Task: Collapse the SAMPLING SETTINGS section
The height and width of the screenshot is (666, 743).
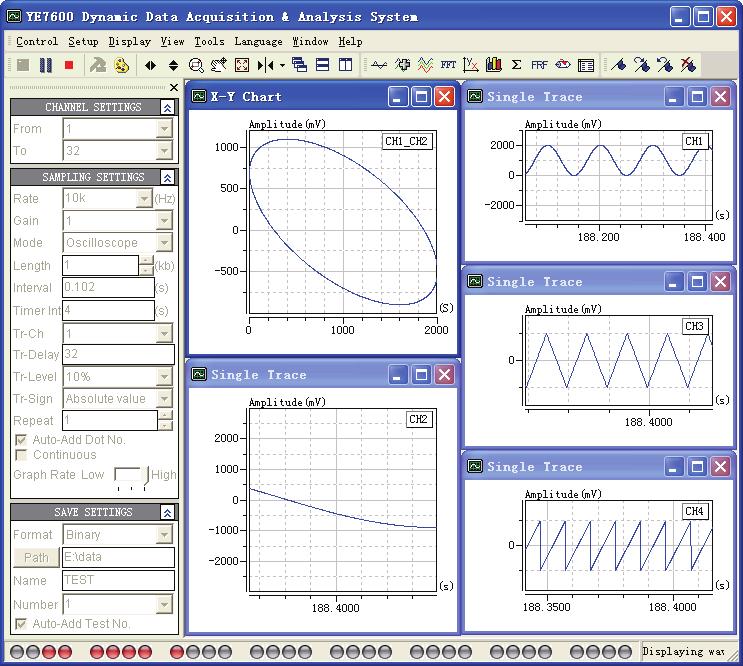Action: pyautogui.click(x=167, y=178)
